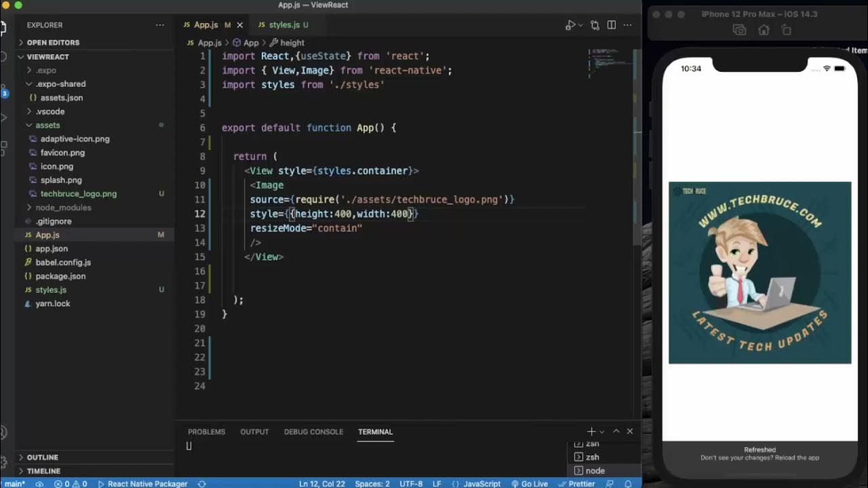868x488 pixels.
Task: Open the PROBLEMS panel tab
Action: tap(206, 432)
